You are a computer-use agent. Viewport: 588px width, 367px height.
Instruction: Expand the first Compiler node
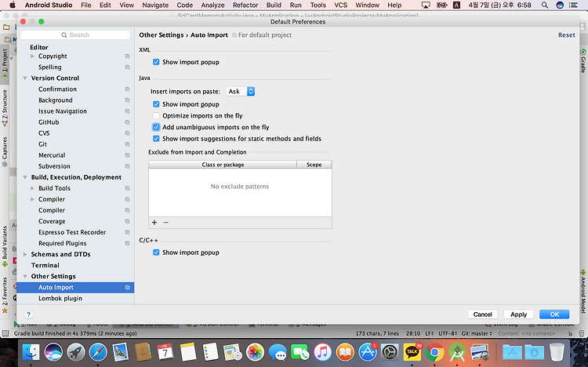32,199
